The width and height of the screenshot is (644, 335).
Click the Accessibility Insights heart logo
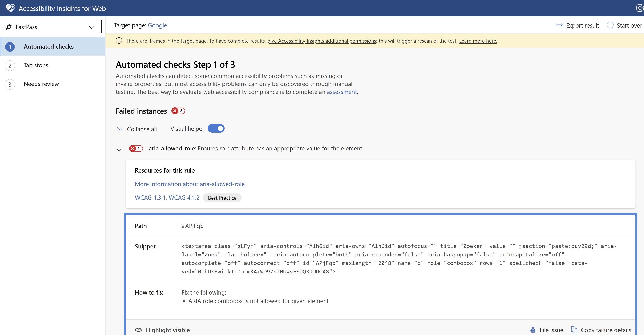click(11, 8)
